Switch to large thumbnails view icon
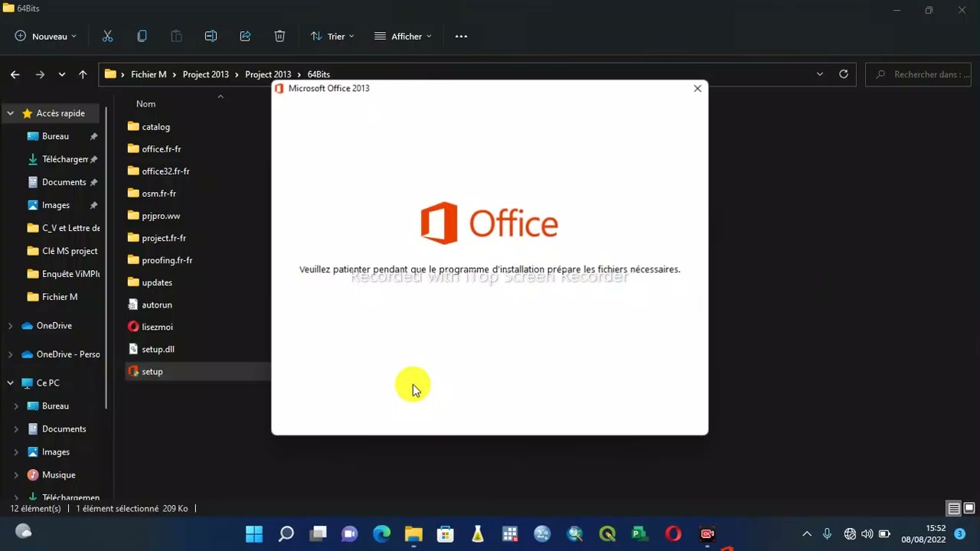The width and height of the screenshot is (980, 551). [x=969, y=508]
